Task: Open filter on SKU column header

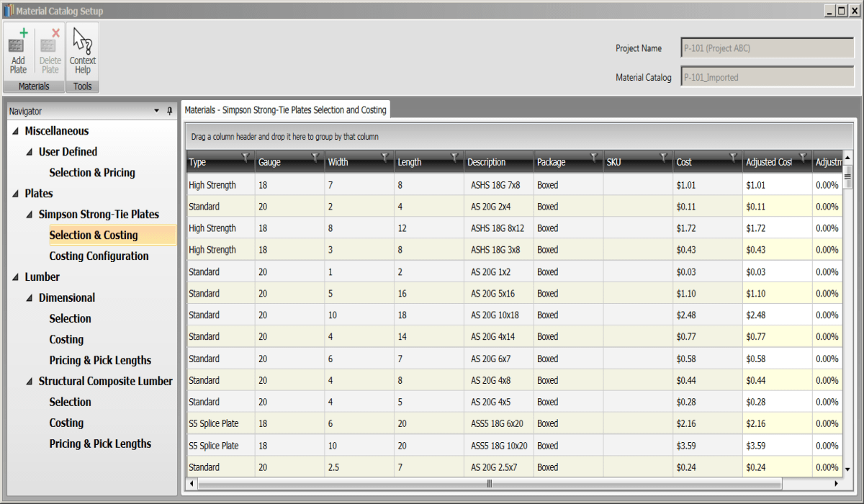Action: pos(664,157)
